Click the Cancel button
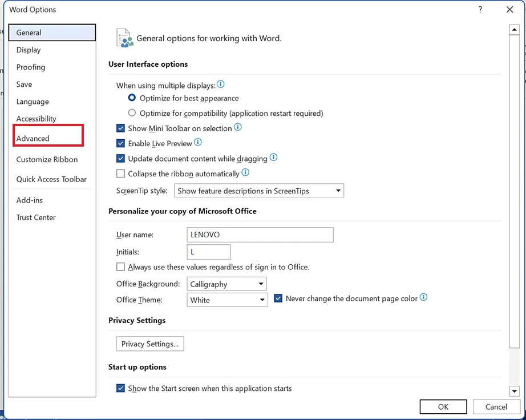Screen dimensions: 526x420 [x=496, y=407]
